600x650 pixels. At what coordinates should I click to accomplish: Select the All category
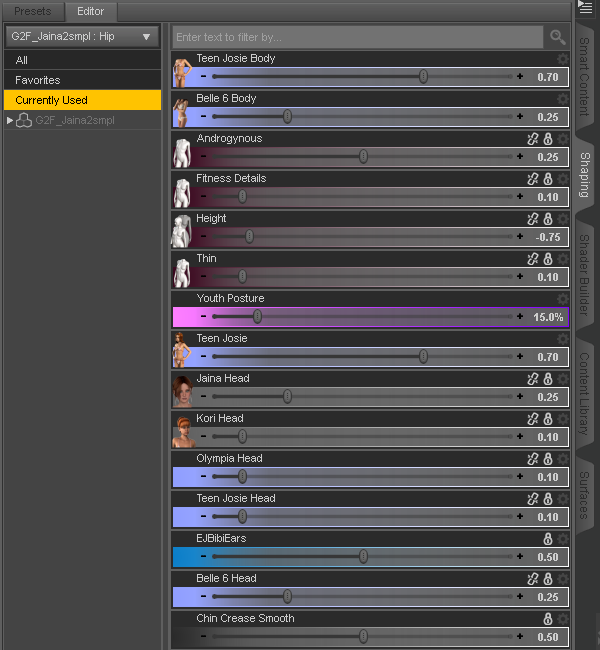click(83, 60)
